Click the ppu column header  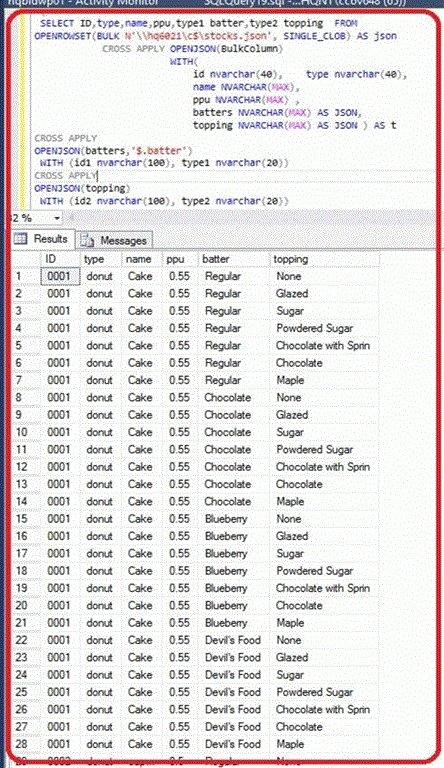coord(180,259)
